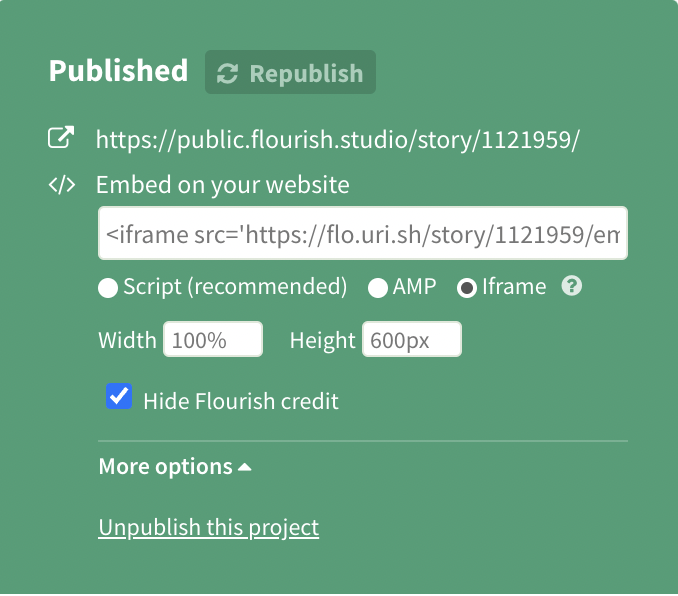Uncheck the Hide Flourish credit checkbox

[x=119, y=396]
